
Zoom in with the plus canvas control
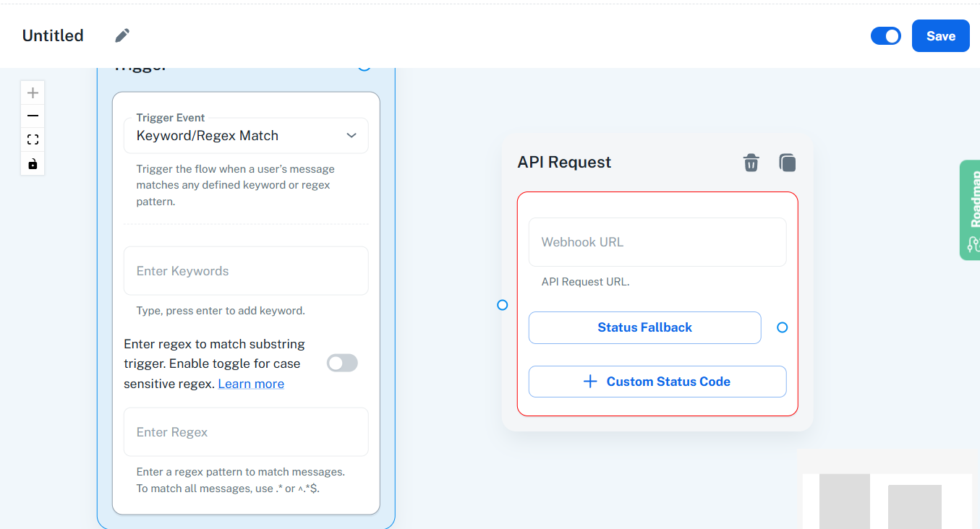click(33, 93)
